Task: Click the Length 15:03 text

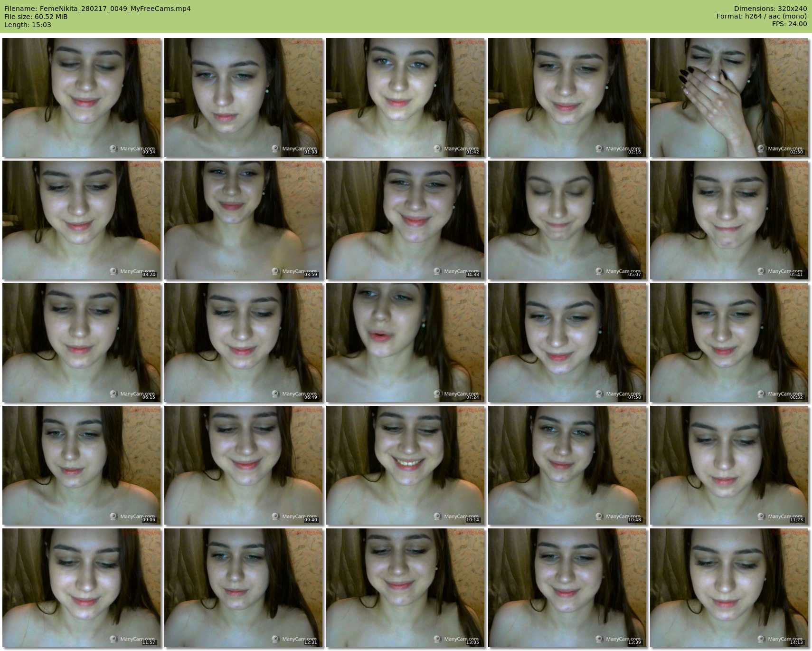Action: coord(28,25)
